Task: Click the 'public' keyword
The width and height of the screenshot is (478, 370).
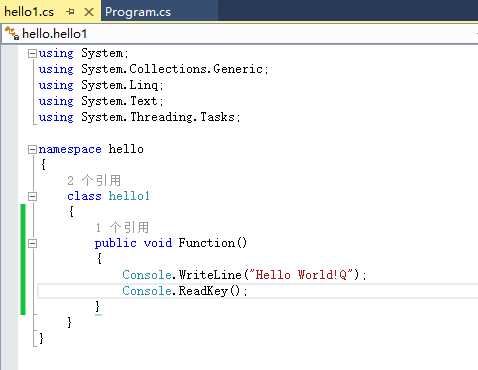Action: tap(115, 243)
